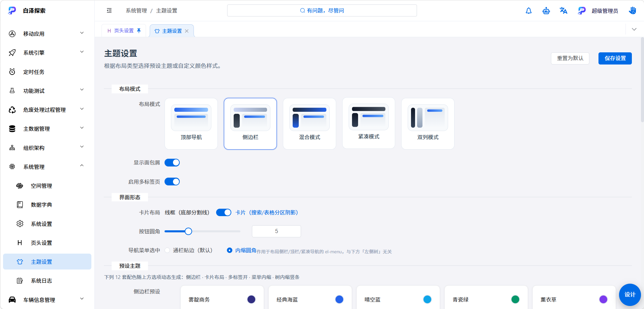Open the tabs dropdown chevron at right
644x309 pixels.
pos(634,29)
